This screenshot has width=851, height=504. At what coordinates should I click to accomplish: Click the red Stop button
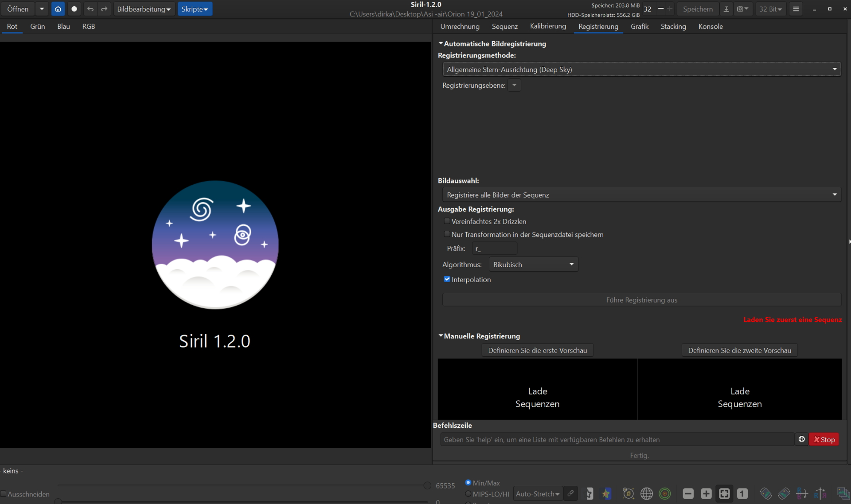(x=824, y=439)
